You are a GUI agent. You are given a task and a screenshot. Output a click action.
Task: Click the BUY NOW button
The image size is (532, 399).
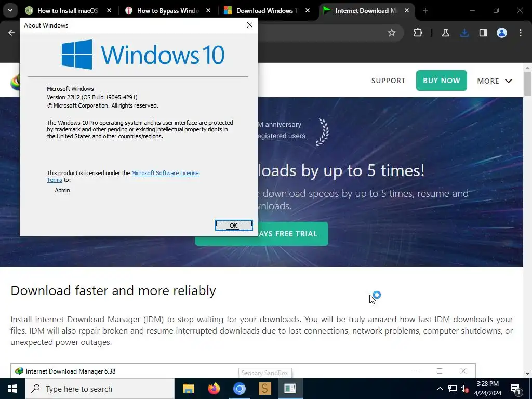click(x=442, y=81)
